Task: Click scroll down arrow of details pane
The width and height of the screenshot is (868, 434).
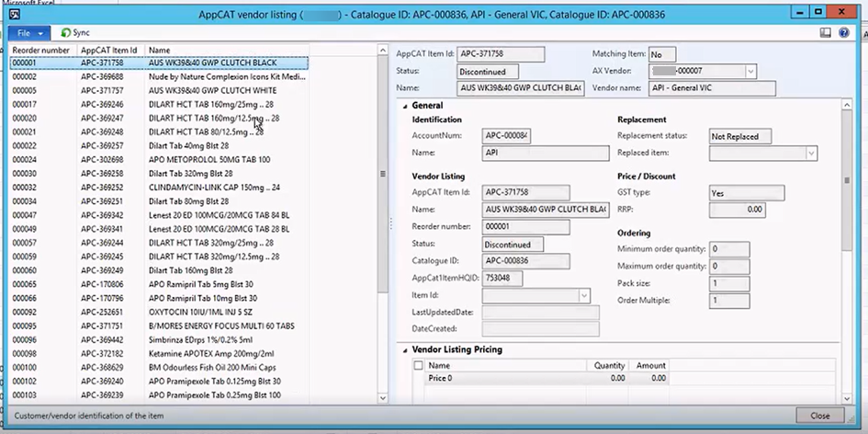Action: click(x=846, y=398)
